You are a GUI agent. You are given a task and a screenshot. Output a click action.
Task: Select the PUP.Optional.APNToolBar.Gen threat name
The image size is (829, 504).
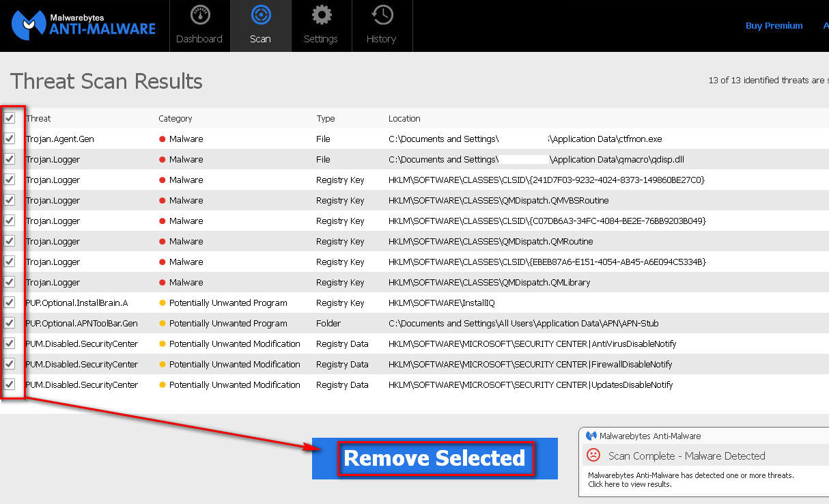tap(81, 323)
